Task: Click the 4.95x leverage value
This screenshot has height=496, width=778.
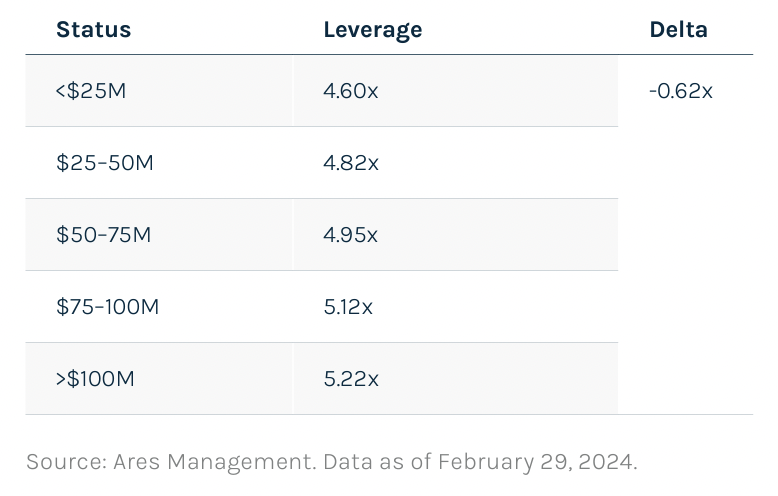Action: (351, 235)
